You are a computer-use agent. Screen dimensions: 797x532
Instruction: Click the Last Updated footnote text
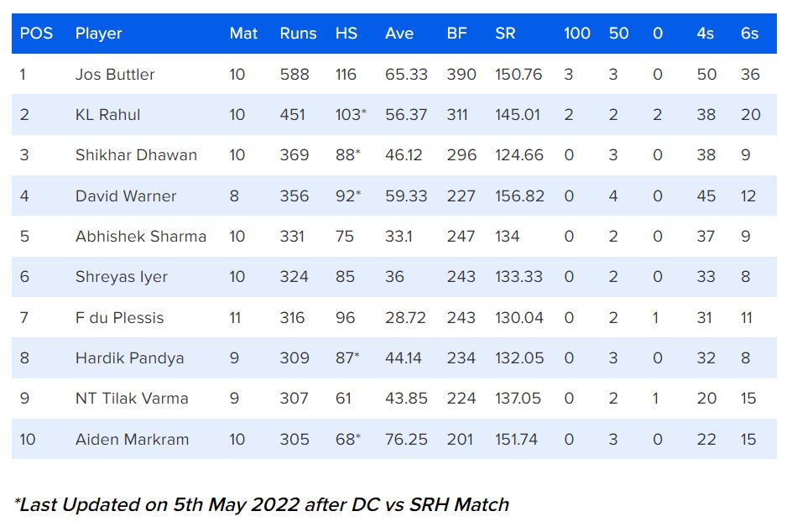point(261,504)
